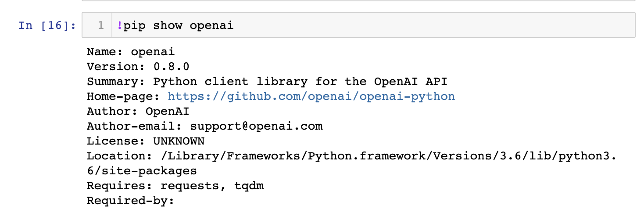The image size is (644, 212).
Task: Click line number 1 in the cell gutter
Action: [x=101, y=25]
